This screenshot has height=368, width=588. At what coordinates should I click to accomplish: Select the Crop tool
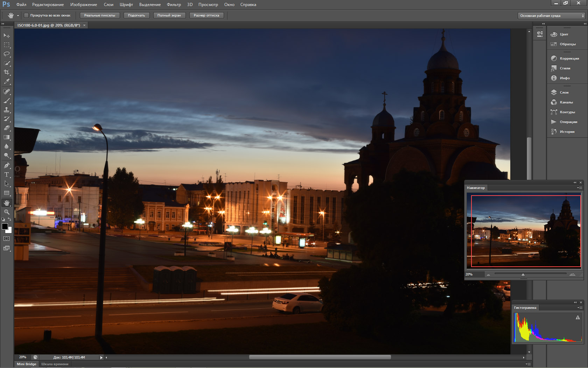[7, 72]
